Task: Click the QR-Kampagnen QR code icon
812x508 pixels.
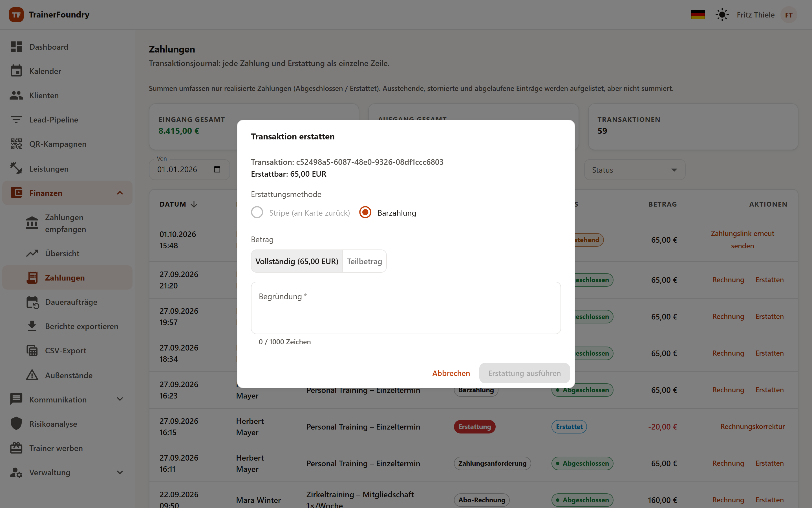Action: click(16, 144)
